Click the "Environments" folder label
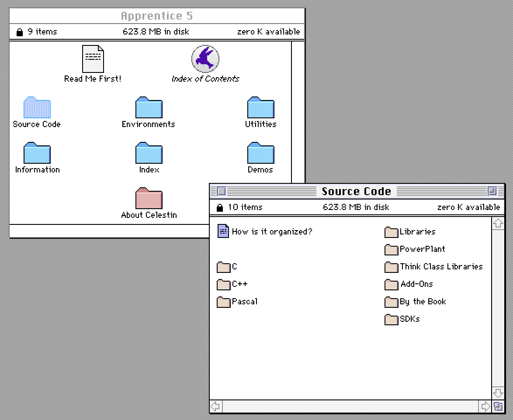 pos(149,124)
